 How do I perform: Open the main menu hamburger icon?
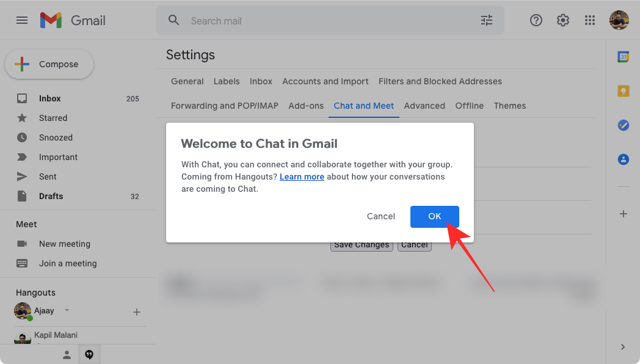point(22,20)
